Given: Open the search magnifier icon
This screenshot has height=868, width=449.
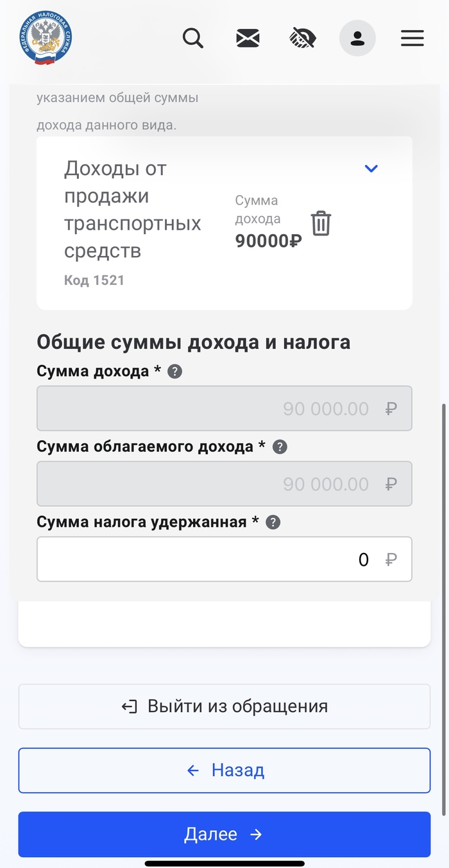Looking at the screenshot, I should click(192, 38).
